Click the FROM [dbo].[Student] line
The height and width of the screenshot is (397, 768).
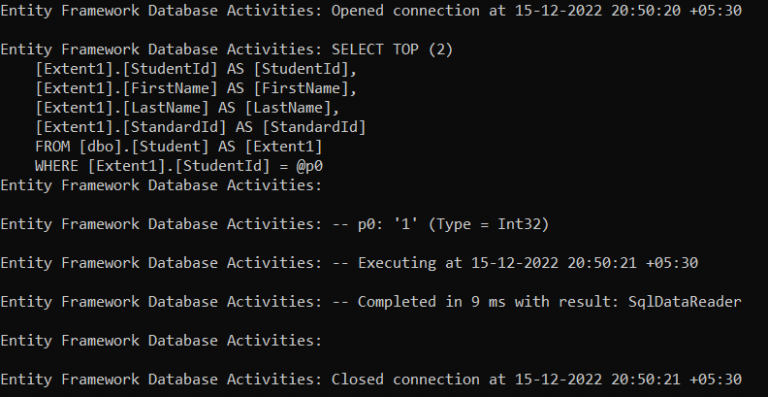pos(179,146)
